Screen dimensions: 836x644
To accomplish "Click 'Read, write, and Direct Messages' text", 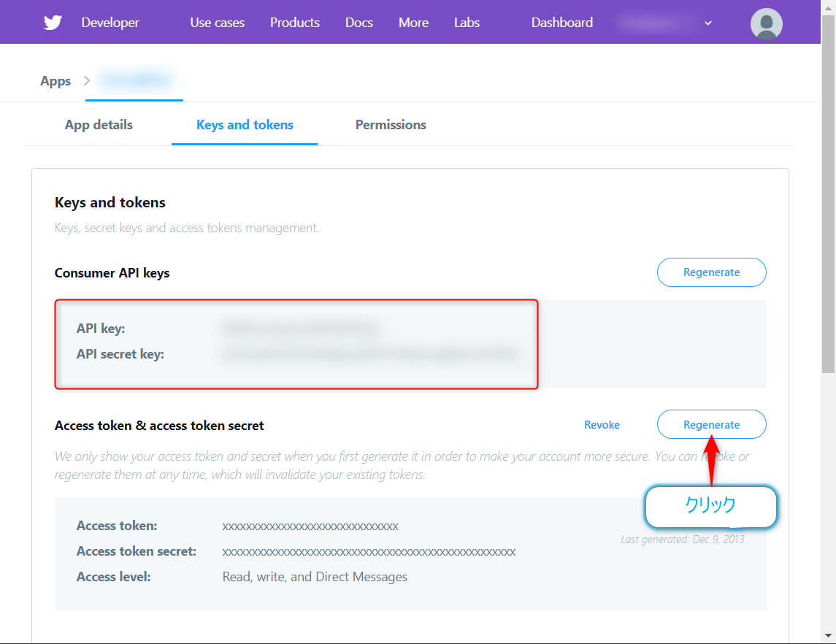I will (315, 577).
